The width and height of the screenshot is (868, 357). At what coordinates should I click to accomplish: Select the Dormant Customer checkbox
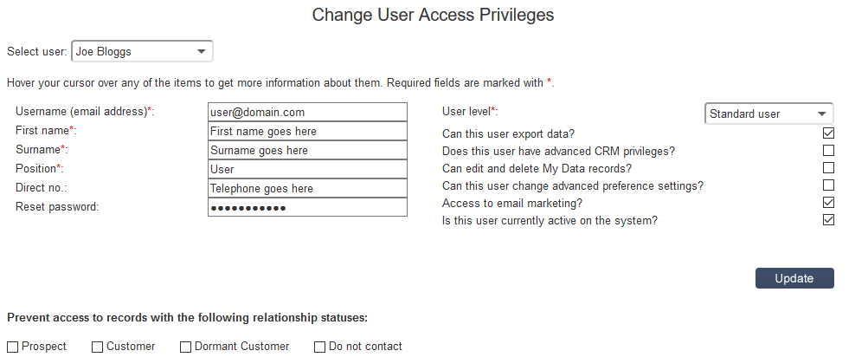185,347
